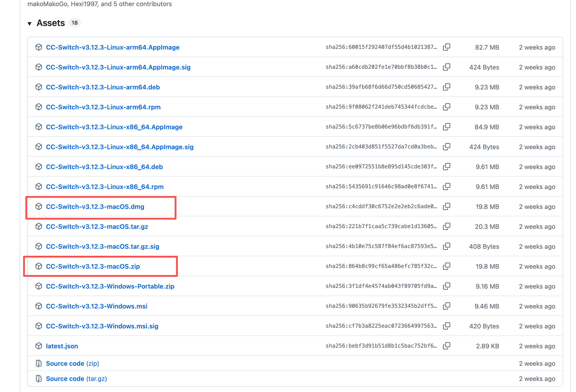Click the 420 Bytes file size
This screenshot has height=392, width=576.
tap(484, 326)
